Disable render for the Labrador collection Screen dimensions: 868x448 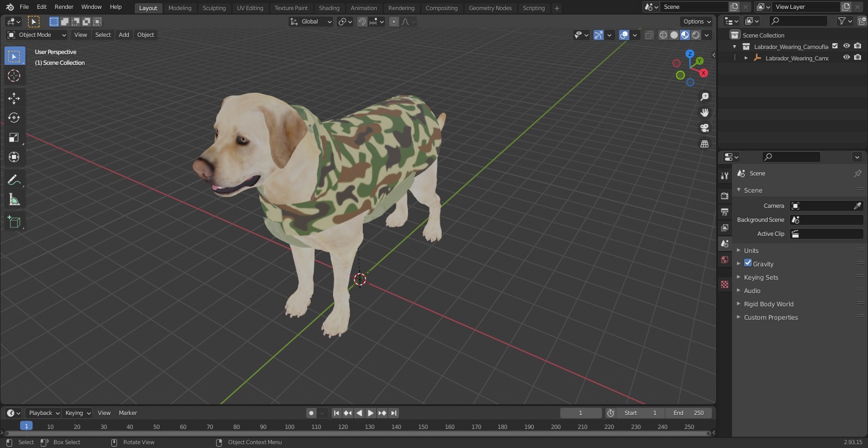858,46
